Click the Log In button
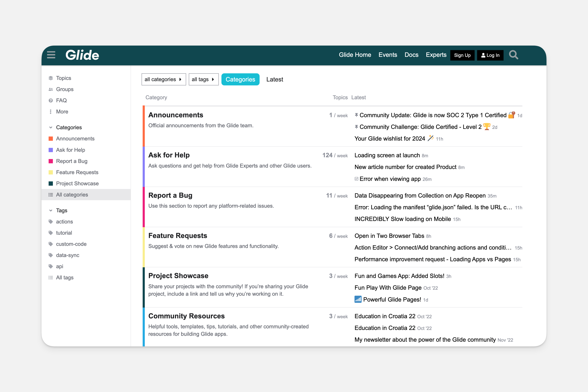 [490, 55]
